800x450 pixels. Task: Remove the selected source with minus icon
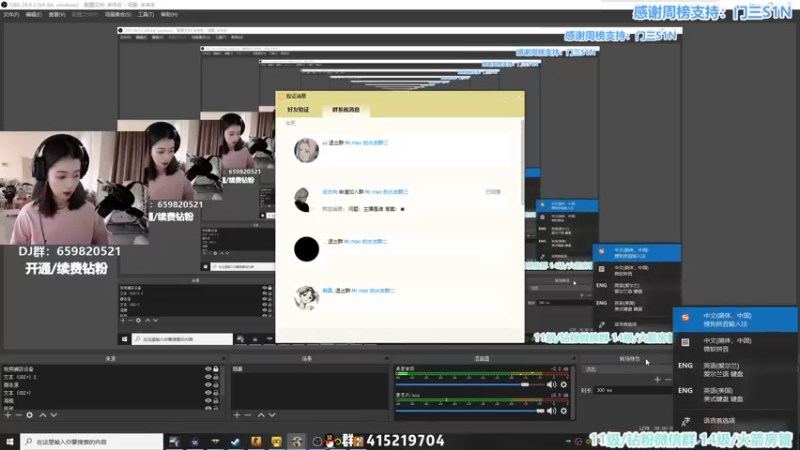pyautogui.click(x=18, y=415)
